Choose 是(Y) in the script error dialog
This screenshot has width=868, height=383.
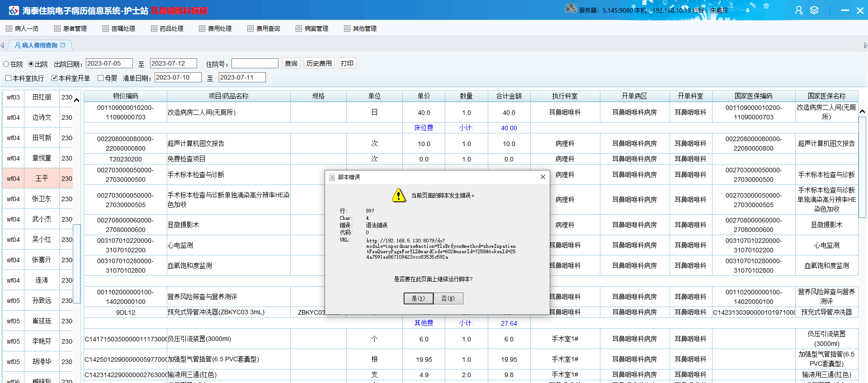(418, 298)
